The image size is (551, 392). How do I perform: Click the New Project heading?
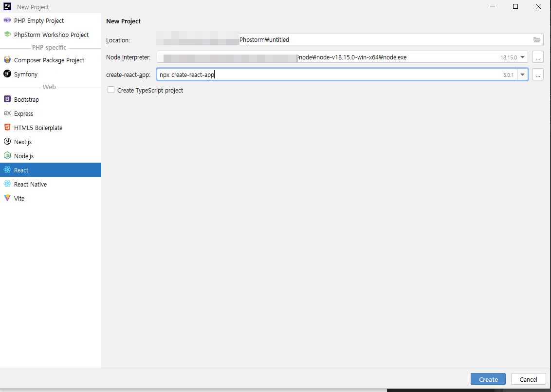(x=123, y=21)
